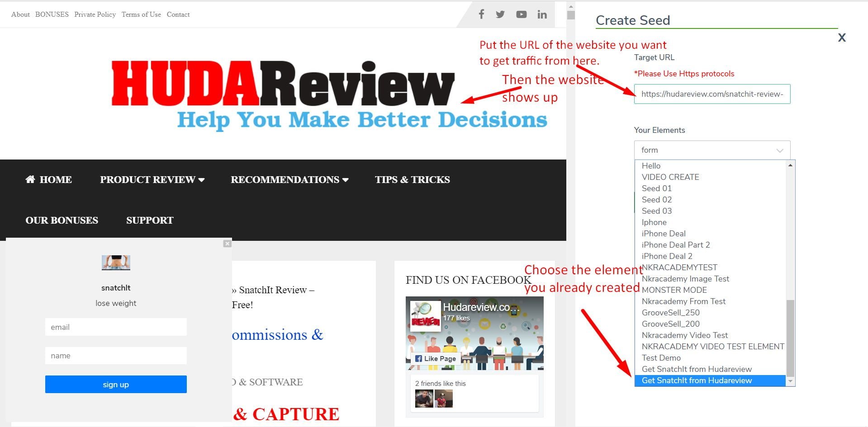Viewport: 868px width, 427px height.
Task: Click the first friend profile photo
Action: pyautogui.click(x=424, y=399)
